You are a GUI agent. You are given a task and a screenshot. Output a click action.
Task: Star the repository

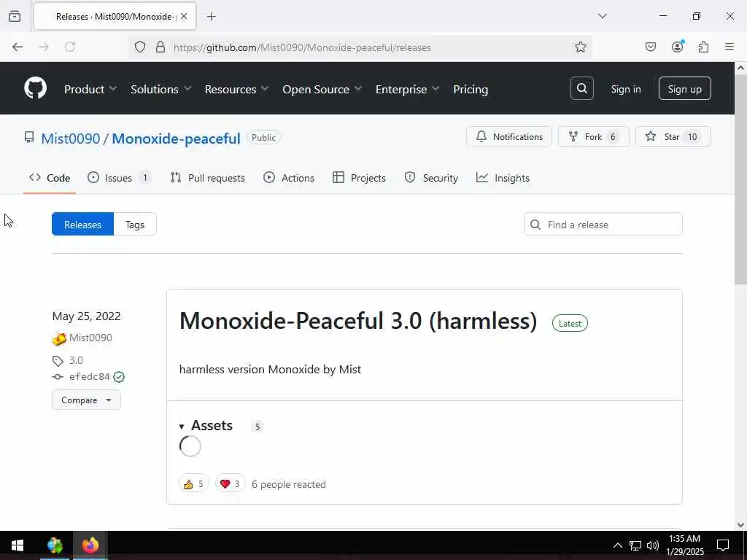tap(673, 136)
